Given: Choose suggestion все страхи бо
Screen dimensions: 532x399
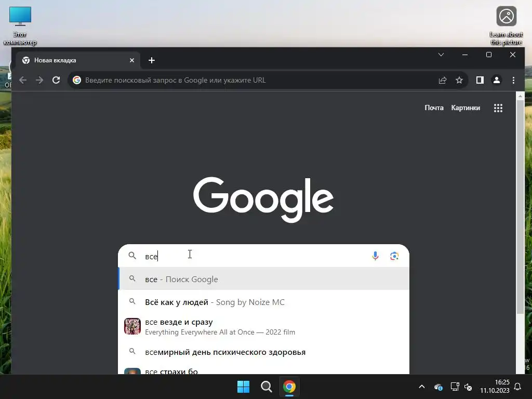Looking at the screenshot, I should [263, 370].
